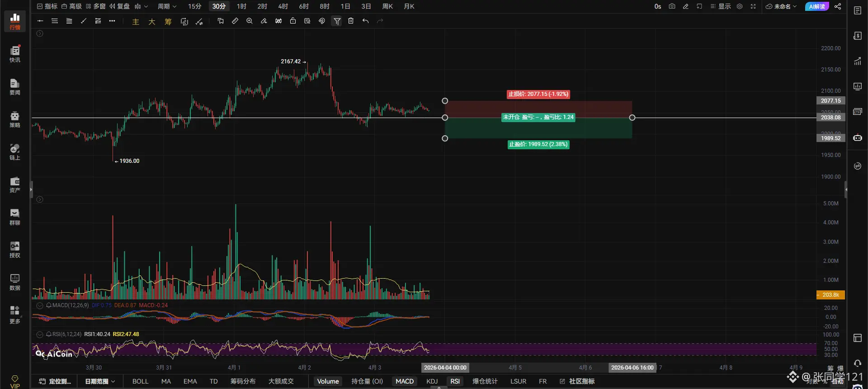Click the AI解读 button
The width and height of the screenshot is (868, 389).
pos(817,6)
